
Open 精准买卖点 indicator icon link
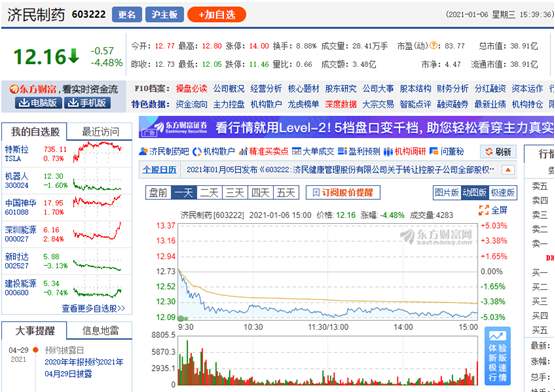263,152
